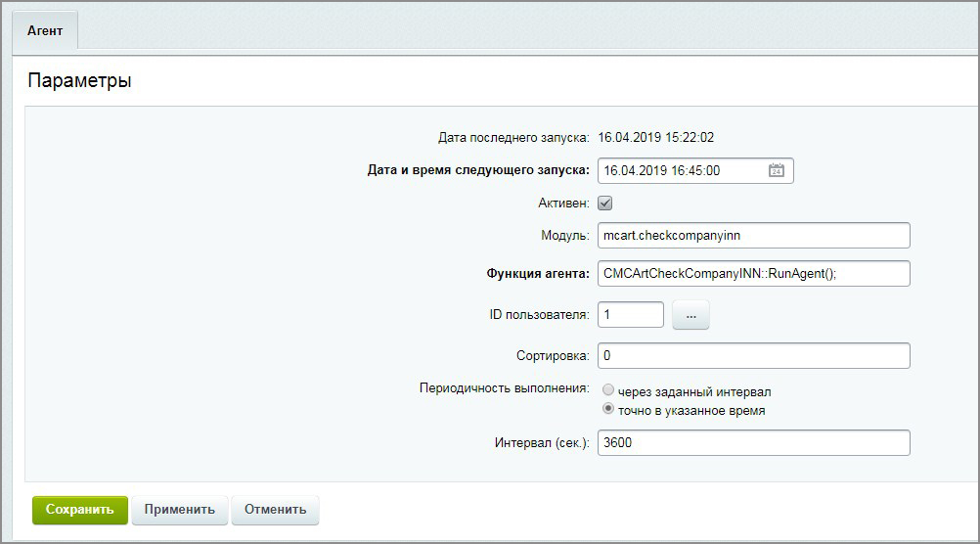Select 'точно в указанное время' radio option
Image resolution: width=980 pixels, height=544 pixels.
pyautogui.click(x=608, y=410)
